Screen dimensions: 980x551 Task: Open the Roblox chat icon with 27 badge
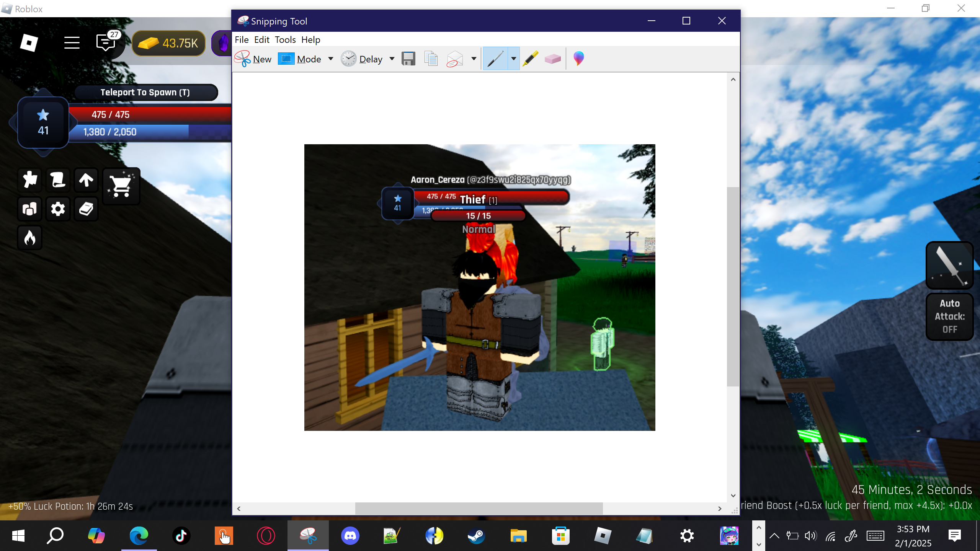coord(106,42)
